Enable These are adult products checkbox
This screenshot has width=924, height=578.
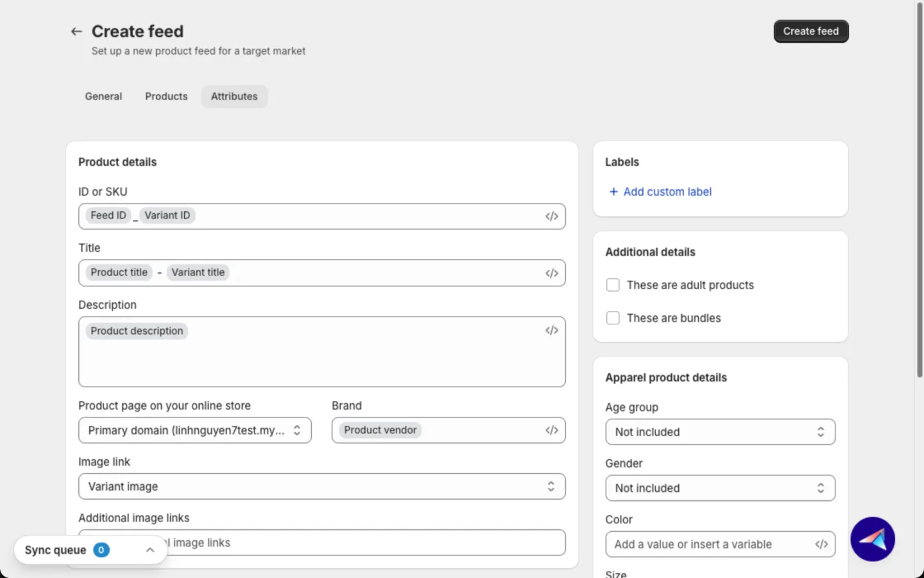tap(613, 285)
